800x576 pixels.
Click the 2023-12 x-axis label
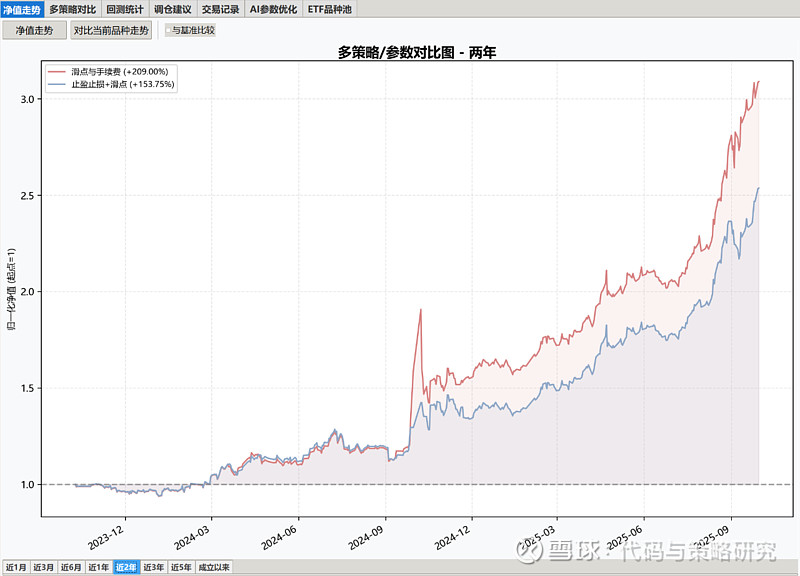point(106,538)
